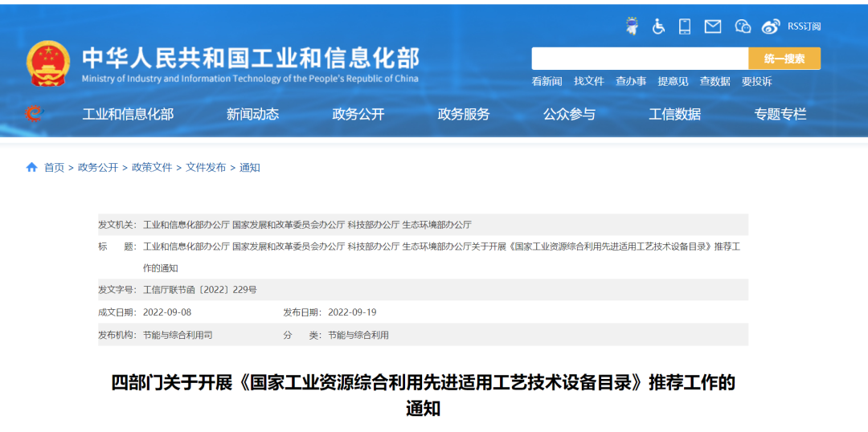The height and width of the screenshot is (432, 868).
Task: Open the Weibo icon
Action: pyautogui.click(x=771, y=26)
